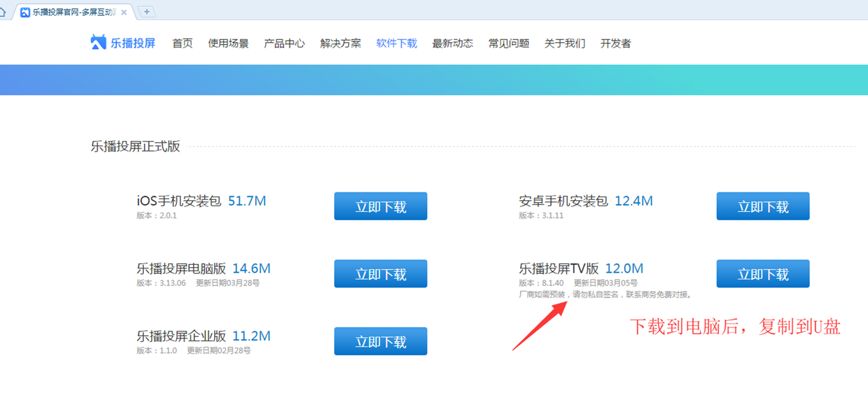The image size is (868, 397).
Task: Click the 更新日期02月28号 update date
Action: [219, 350]
